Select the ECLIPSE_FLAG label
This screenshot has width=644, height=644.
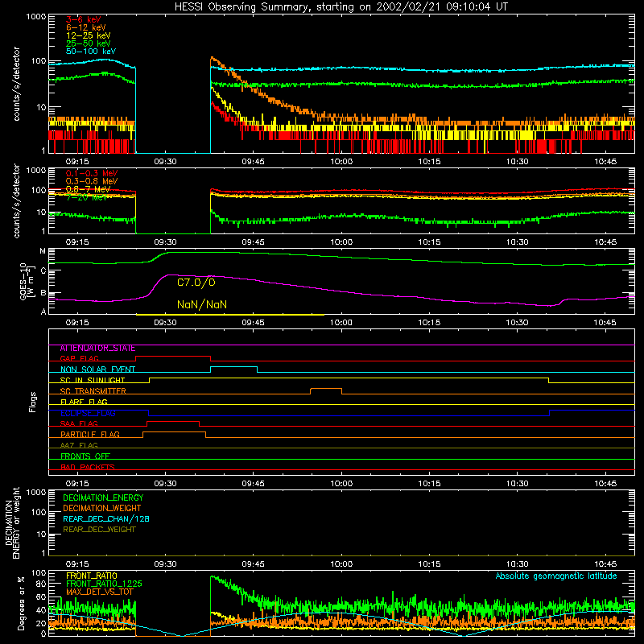88,413
